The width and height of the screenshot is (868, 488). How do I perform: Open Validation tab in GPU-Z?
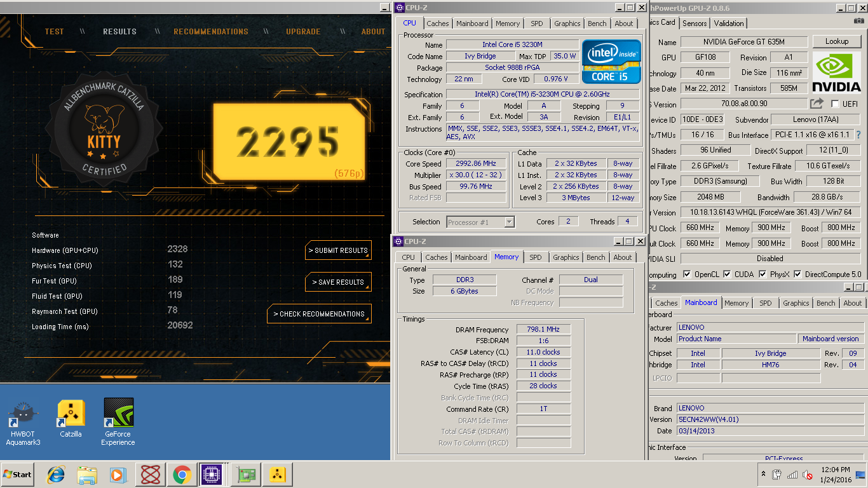[729, 24]
